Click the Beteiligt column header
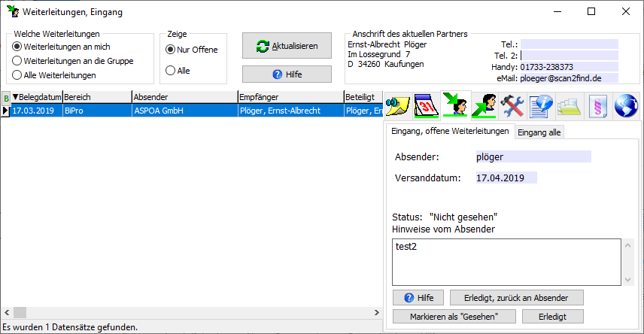 coord(363,97)
